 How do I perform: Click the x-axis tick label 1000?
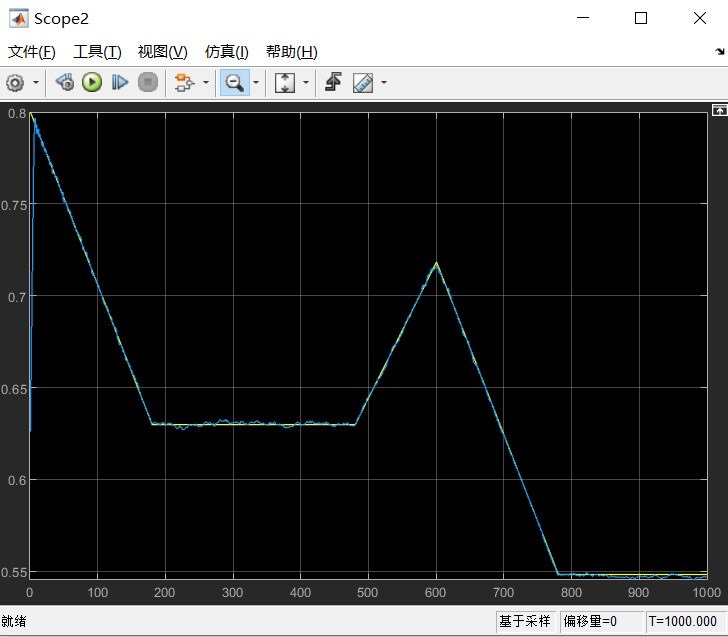pos(707,592)
